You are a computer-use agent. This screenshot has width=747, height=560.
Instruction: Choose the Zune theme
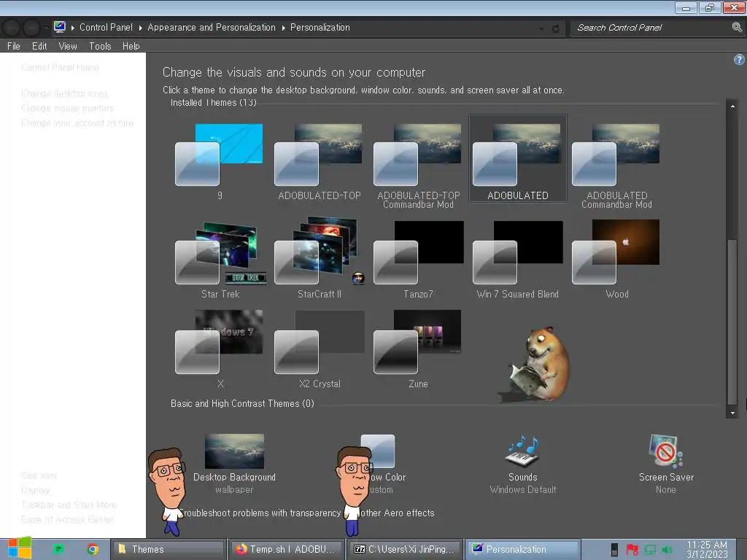(418, 349)
